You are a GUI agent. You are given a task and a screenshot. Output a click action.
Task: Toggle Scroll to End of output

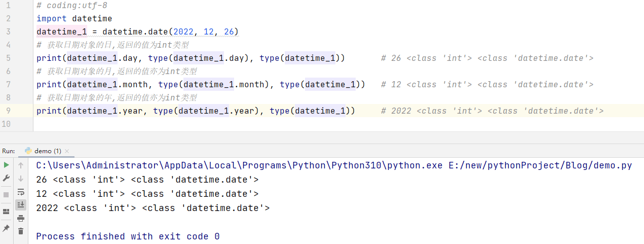coord(21,205)
